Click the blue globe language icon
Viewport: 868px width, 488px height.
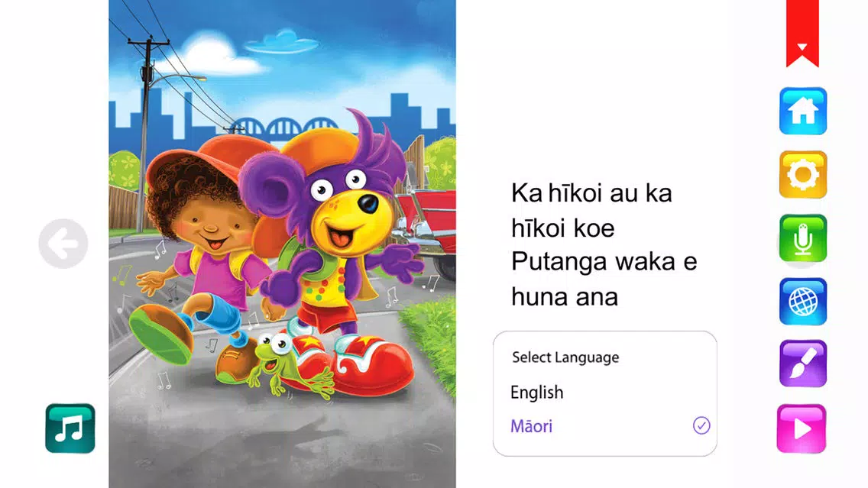(803, 302)
